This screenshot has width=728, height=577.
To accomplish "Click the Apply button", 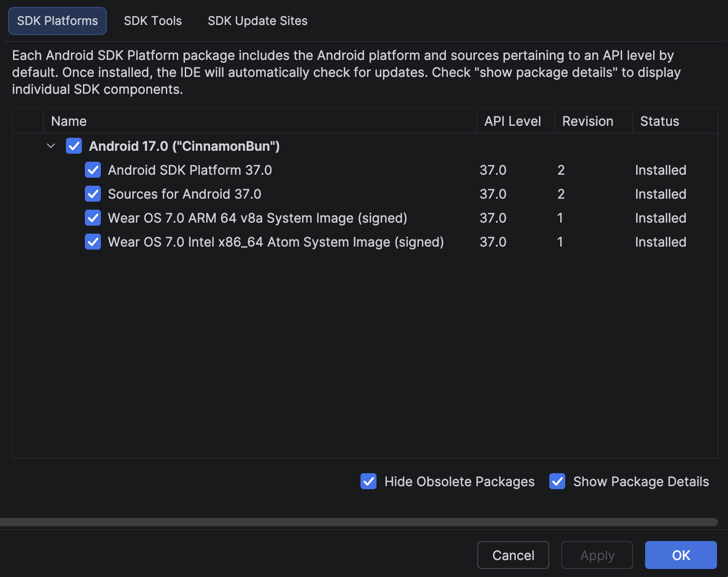I will (x=597, y=555).
